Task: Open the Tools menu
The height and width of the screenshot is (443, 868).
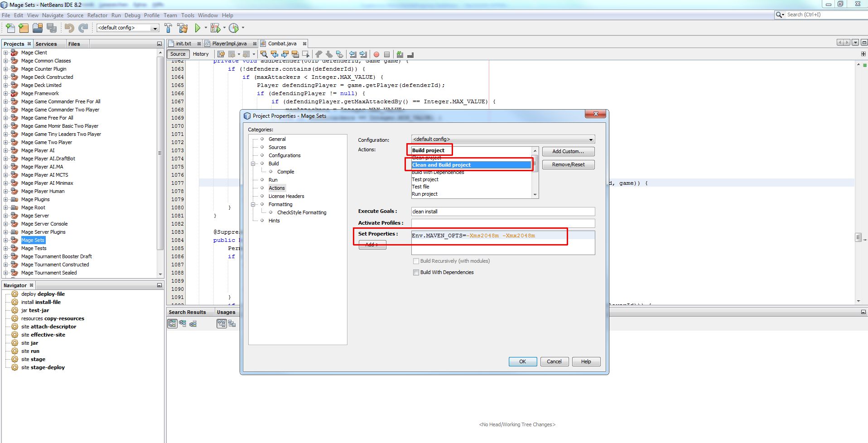Action: [x=188, y=15]
